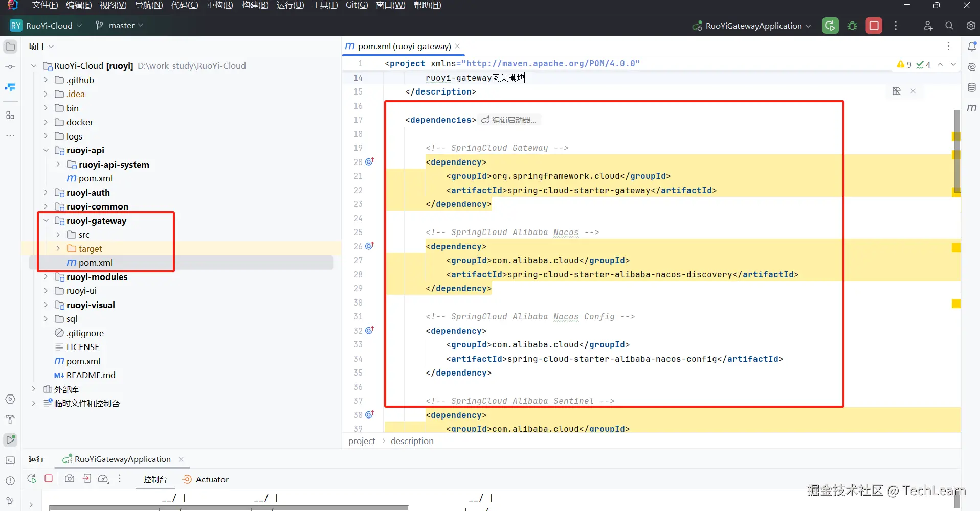The height and width of the screenshot is (511, 980).
Task: Toggle the Run tool window in sidebar
Action: pyautogui.click(x=10, y=439)
